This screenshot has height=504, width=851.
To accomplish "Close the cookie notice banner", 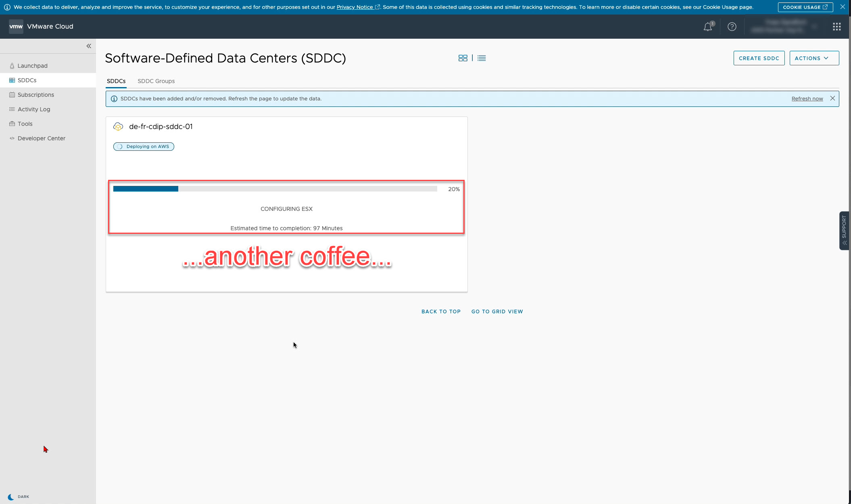I will click(843, 7).
